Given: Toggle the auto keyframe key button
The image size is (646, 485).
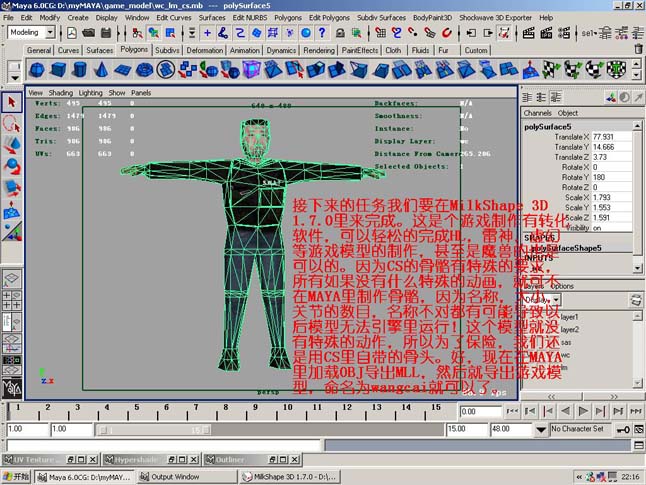Looking at the screenshot, I should (623, 430).
